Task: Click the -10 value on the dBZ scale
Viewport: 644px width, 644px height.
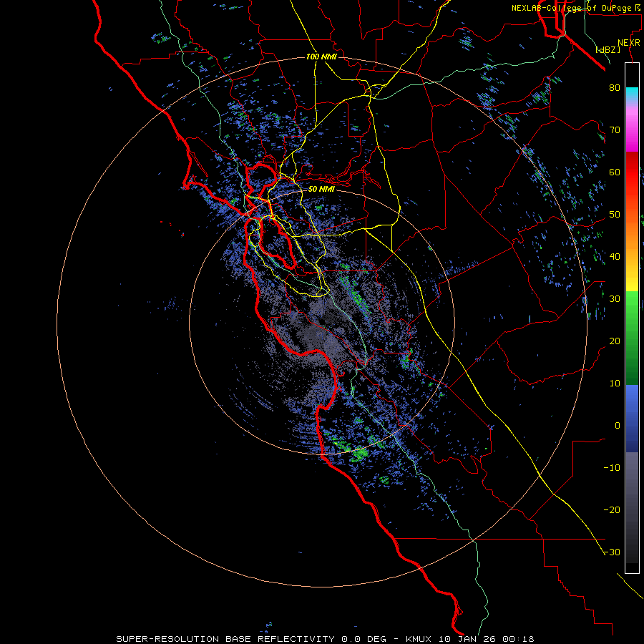Action: [x=612, y=468]
